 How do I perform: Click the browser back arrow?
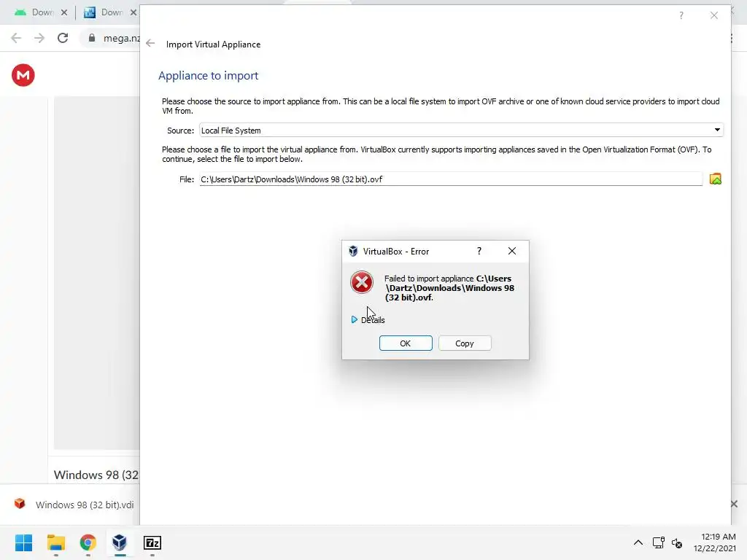point(16,38)
